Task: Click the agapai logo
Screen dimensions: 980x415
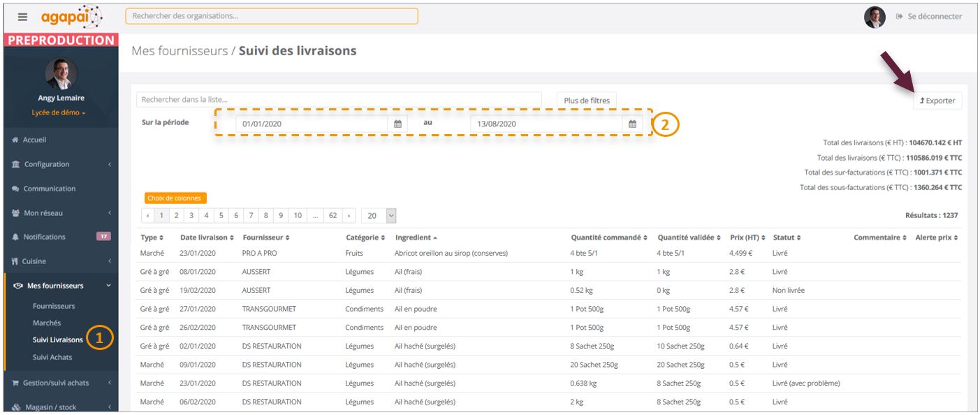Action: [x=71, y=16]
